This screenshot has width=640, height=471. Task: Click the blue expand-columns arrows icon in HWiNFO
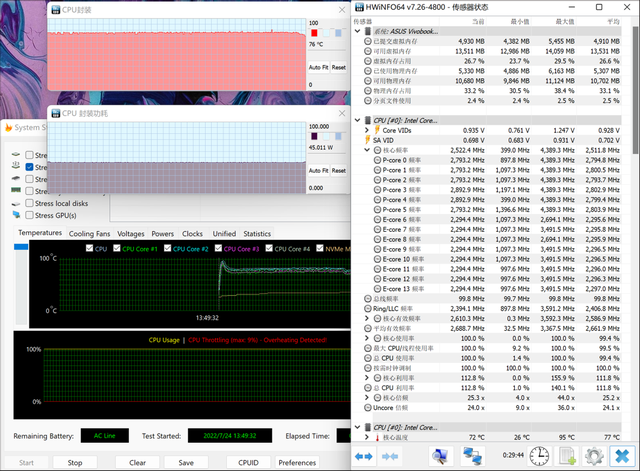tap(364, 456)
